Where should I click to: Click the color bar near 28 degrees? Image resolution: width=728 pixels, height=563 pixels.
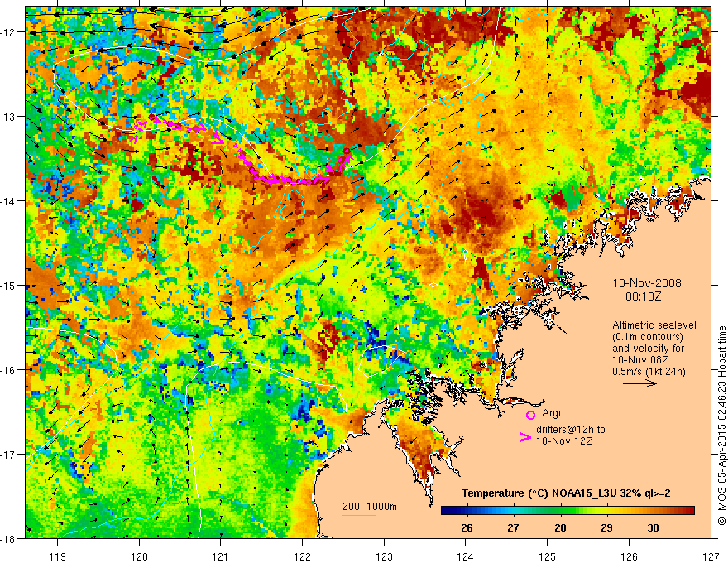click(561, 511)
